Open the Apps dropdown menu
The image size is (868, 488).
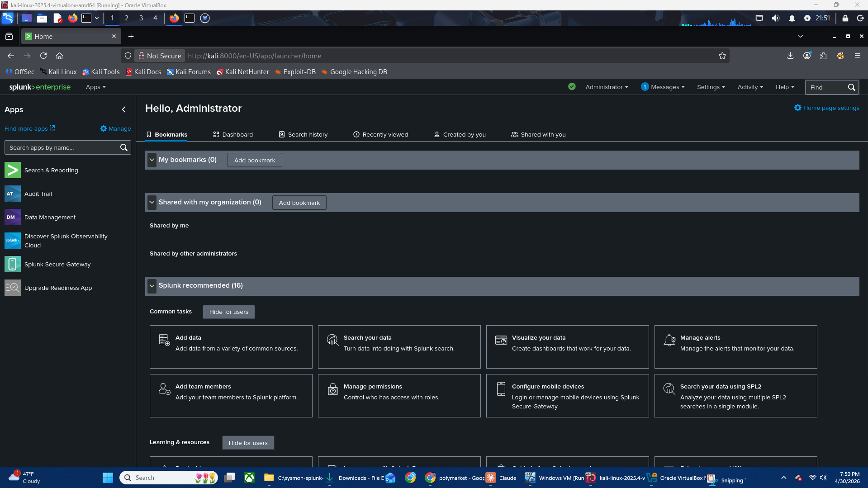click(95, 87)
